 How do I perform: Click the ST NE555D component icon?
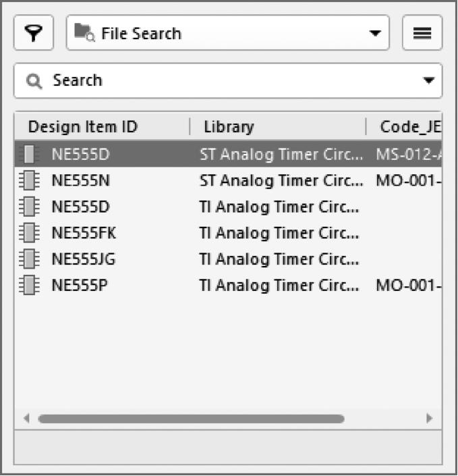pos(28,155)
